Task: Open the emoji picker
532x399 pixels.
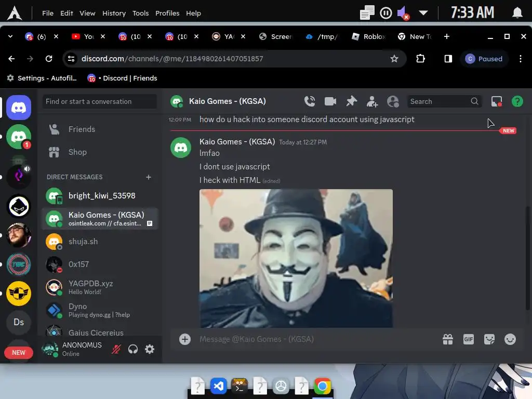Action: coord(510,339)
